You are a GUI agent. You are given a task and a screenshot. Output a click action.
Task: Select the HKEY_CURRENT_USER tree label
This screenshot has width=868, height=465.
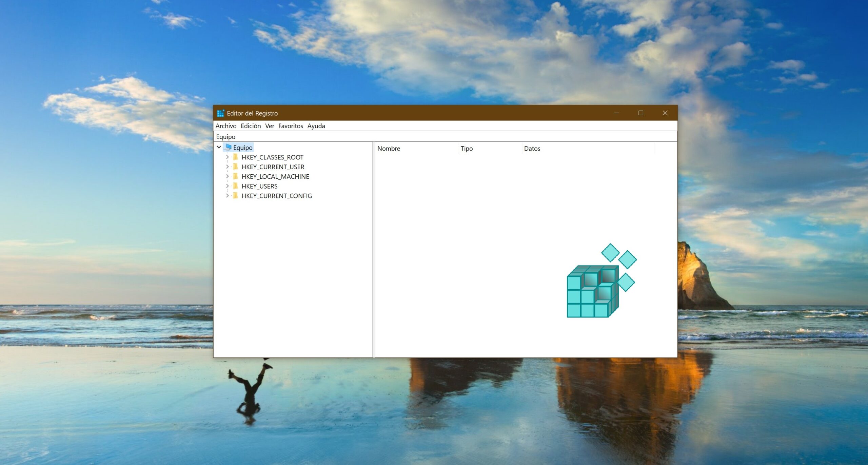pyautogui.click(x=273, y=167)
